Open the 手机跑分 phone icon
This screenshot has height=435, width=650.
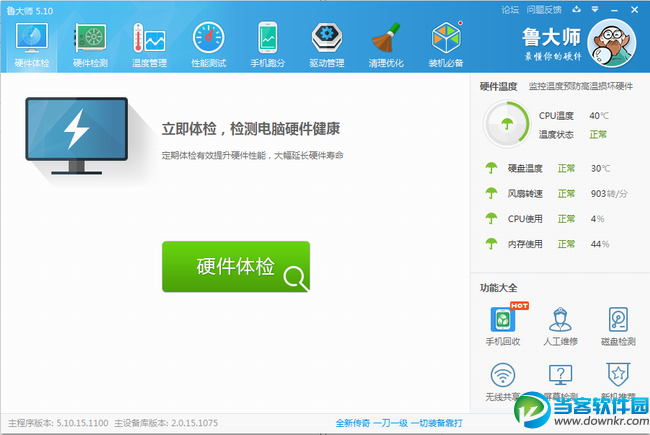coord(268,38)
